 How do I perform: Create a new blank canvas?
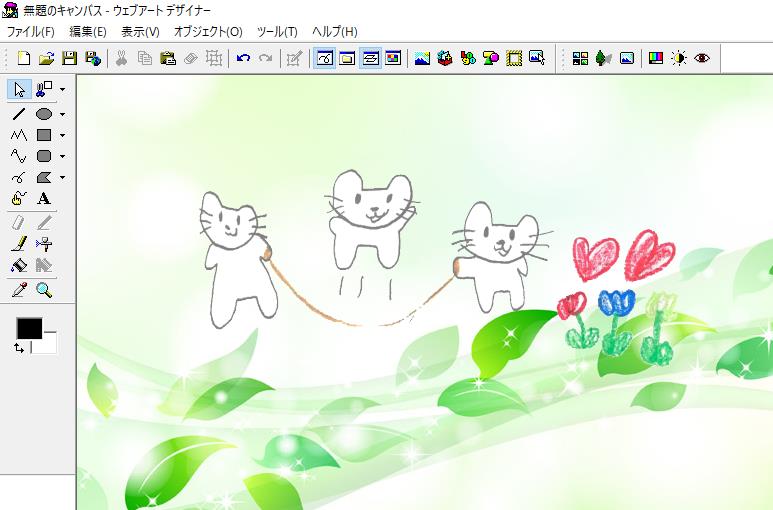[x=23, y=58]
